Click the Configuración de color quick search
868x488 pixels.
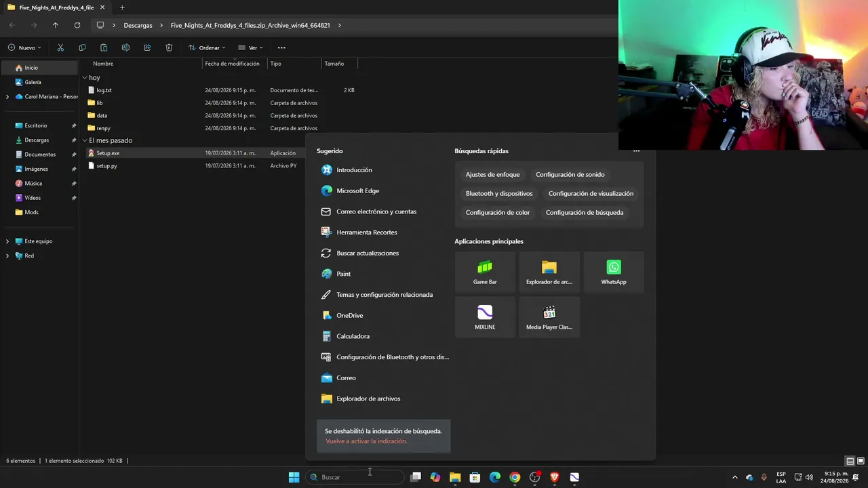click(x=498, y=213)
